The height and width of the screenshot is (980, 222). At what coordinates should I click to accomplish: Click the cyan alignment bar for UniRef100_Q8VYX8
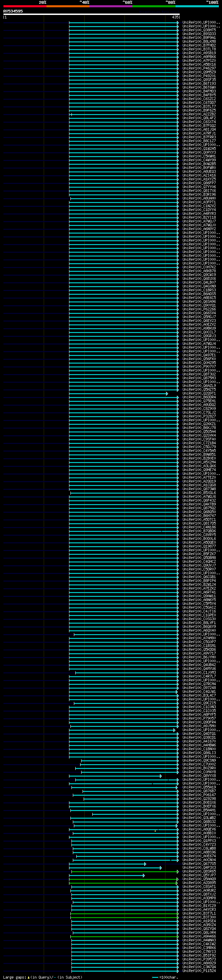pyautogui.click(x=116, y=776)
